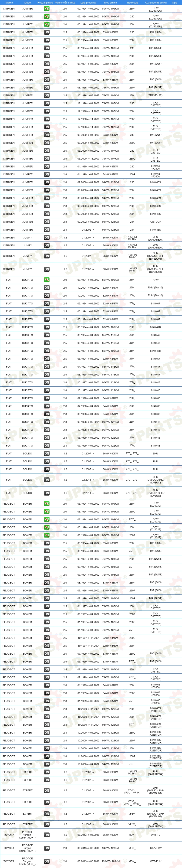Select Boxer years 03.1996 -> 09.1998

tap(88, 527)
